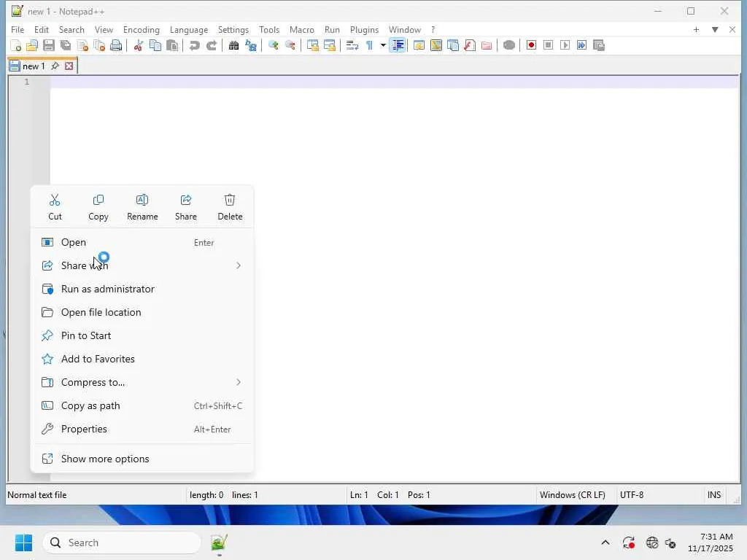Click the Zoom In toolbar icon
Image resolution: width=747 pixels, height=560 pixels.
[273, 46]
